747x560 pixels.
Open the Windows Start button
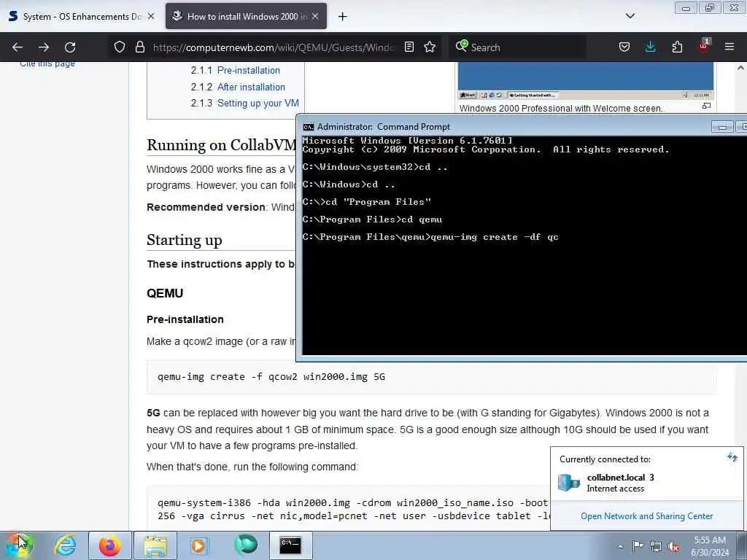click(18, 545)
